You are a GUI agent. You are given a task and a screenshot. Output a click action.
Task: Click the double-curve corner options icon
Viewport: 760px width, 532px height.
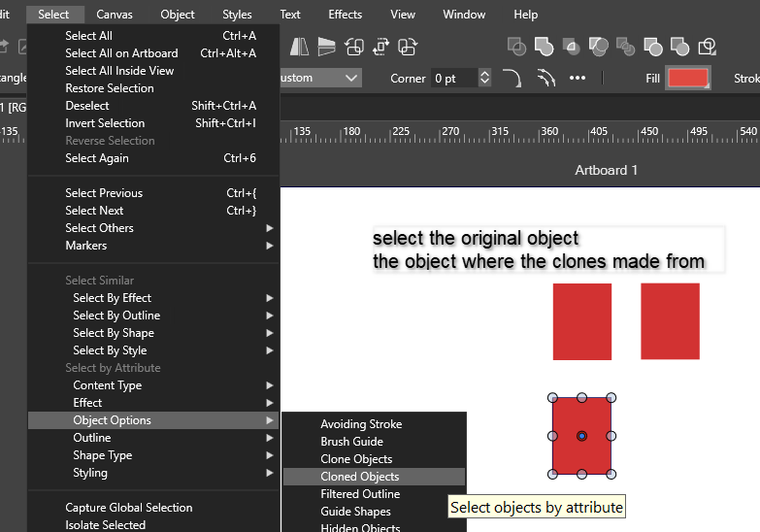(x=545, y=78)
